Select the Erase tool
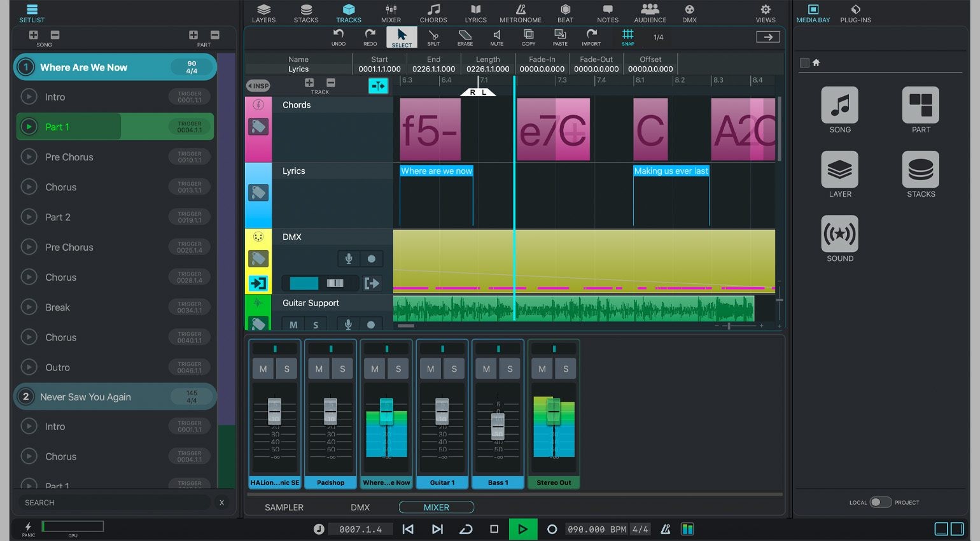980x541 pixels. click(x=465, y=37)
